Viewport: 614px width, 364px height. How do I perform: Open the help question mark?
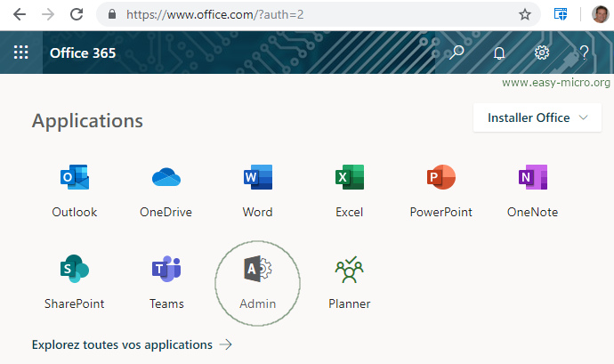(584, 53)
